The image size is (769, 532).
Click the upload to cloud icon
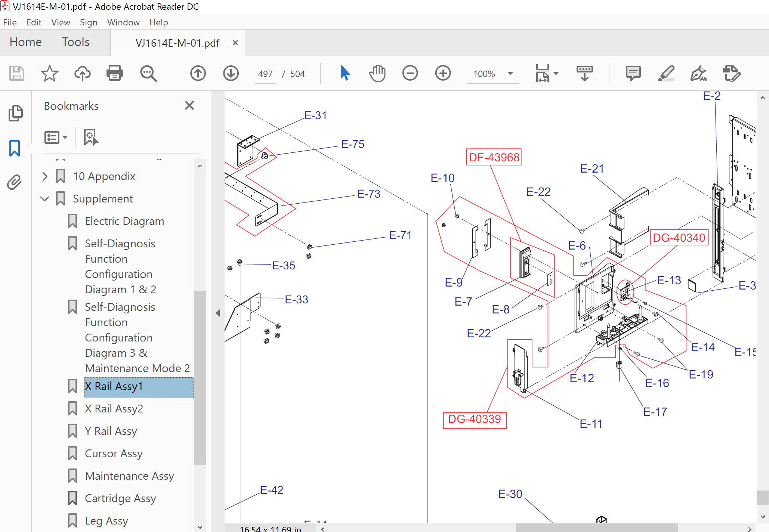click(82, 73)
